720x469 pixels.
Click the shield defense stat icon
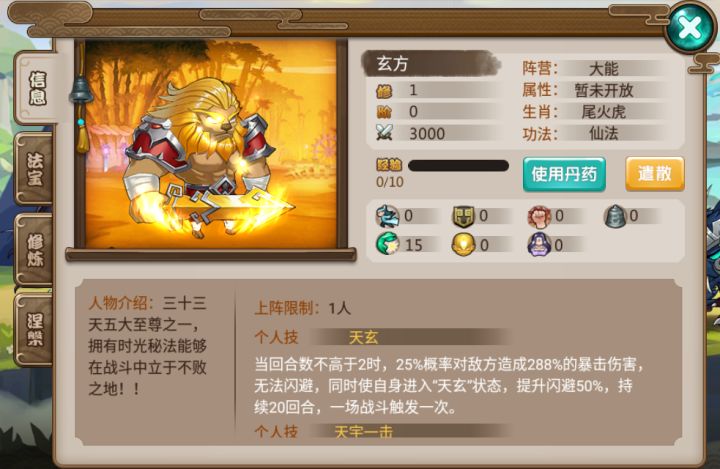[463, 216]
